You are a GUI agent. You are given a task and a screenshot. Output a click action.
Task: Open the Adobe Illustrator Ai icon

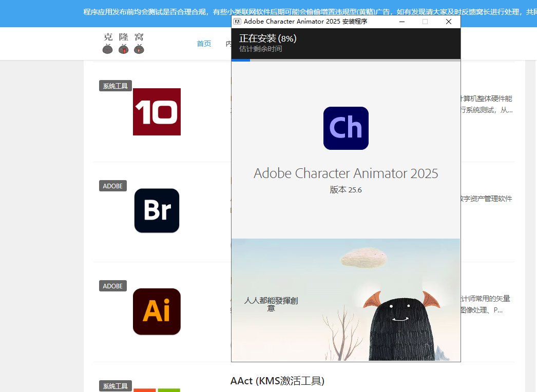pyautogui.click(x=157, y=311)
